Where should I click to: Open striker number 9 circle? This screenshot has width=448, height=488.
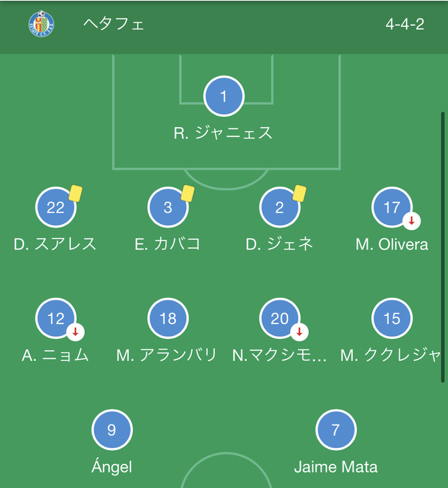pyautogui.click(x=112, y=430)
